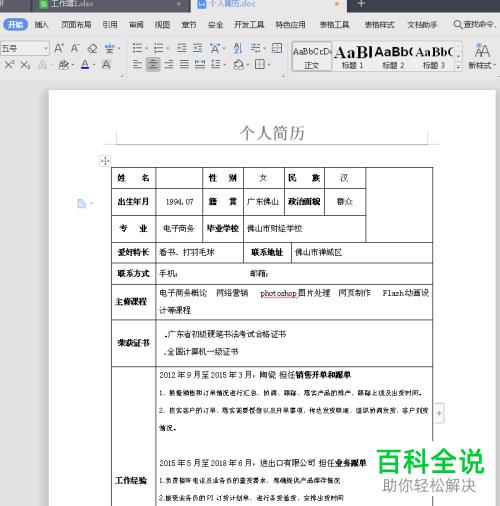Click the page icon in left margin

81,203
